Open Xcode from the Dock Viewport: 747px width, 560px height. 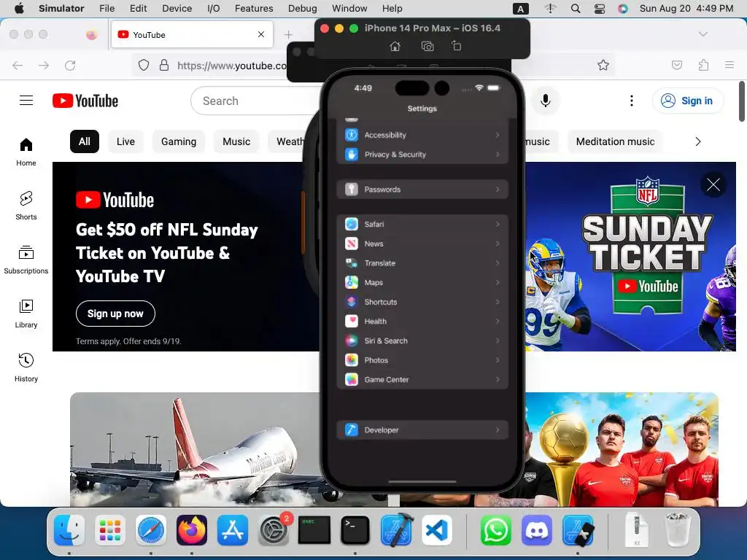point(396,530)
